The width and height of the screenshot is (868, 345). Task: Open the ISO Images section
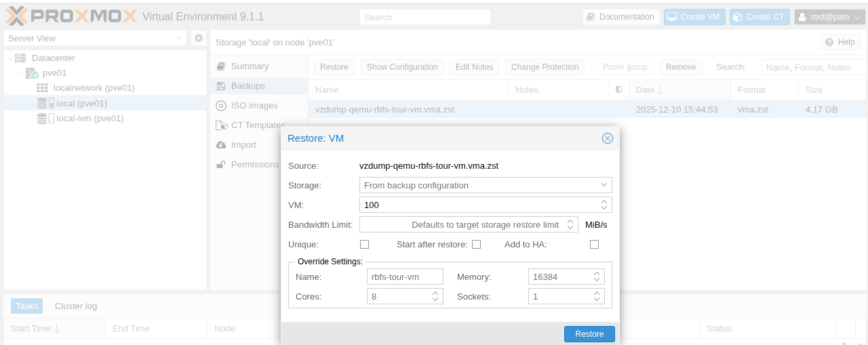click(259, 106)
